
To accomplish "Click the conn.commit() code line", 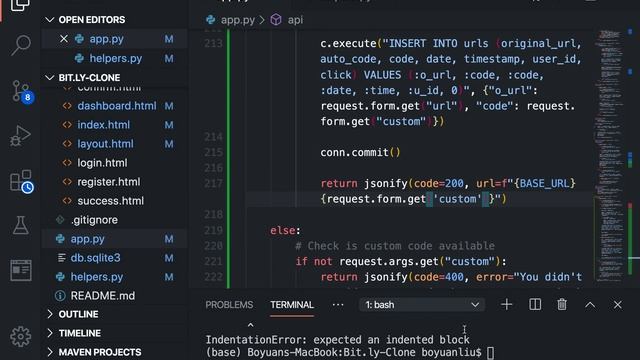I will (x=360, y=152).
